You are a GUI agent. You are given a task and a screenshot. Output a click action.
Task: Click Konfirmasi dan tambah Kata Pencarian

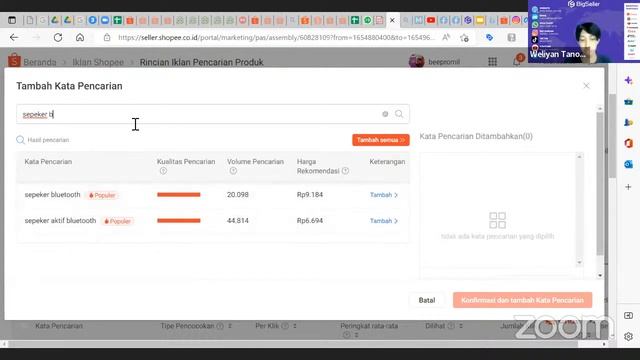(x=522, y=300)
